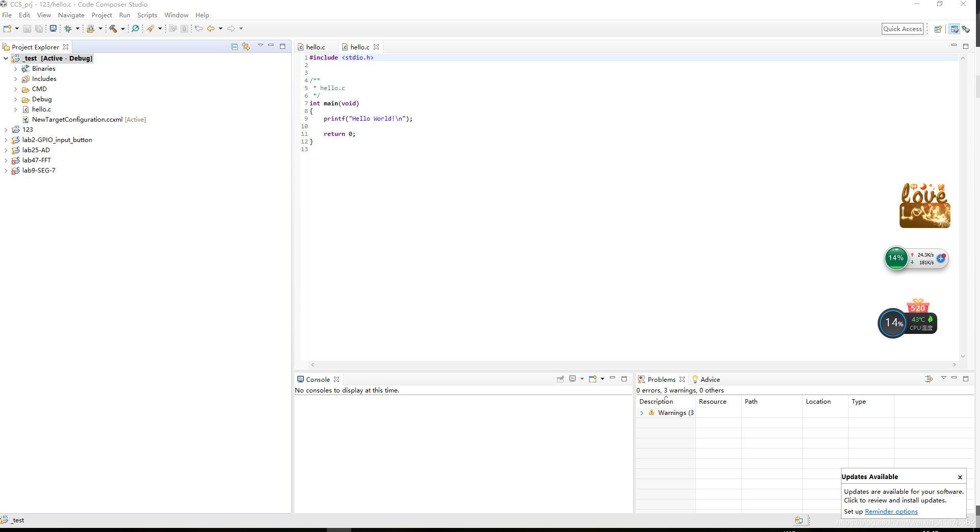Select hello.c in Project Explorer
The height and width of the screenshot is (532, 980).
click(41, 109)
